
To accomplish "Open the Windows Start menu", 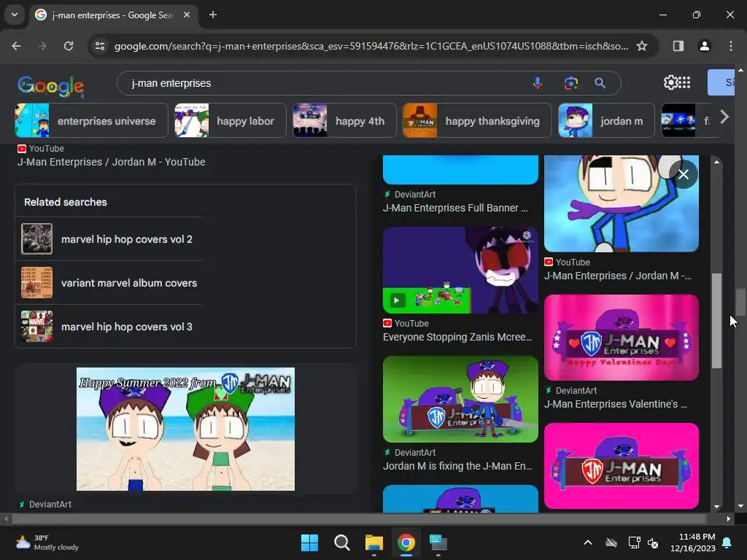I will (309, 542).
